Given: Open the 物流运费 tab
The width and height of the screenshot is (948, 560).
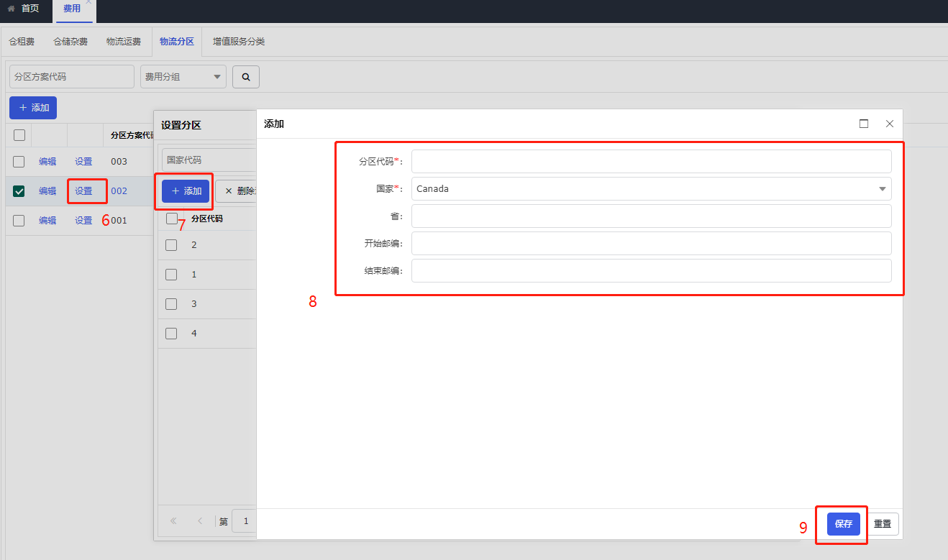Looking at the screenshot, I should click(x=124, y=42).
